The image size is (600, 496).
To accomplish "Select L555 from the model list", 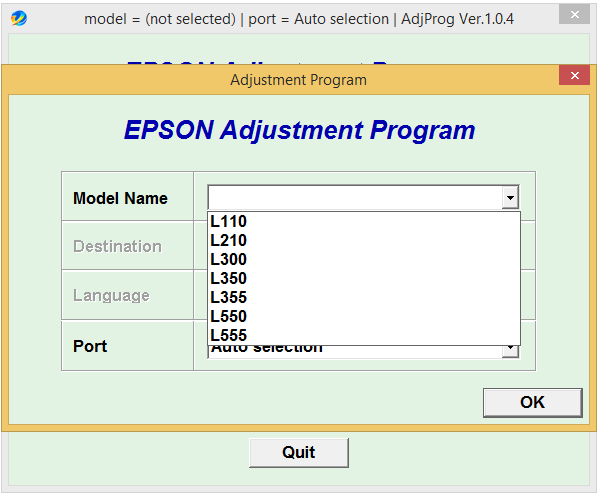I will [364, 335].
